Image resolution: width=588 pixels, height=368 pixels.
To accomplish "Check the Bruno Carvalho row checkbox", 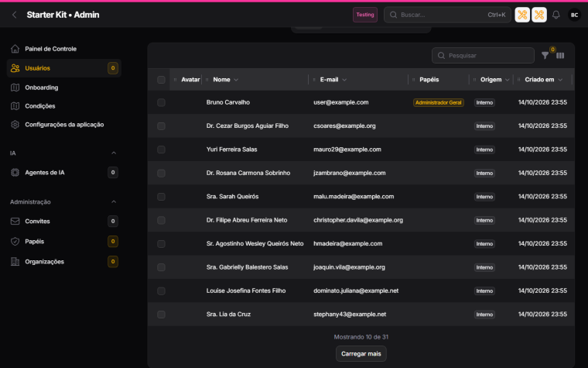I will click(x=161, y=102).
